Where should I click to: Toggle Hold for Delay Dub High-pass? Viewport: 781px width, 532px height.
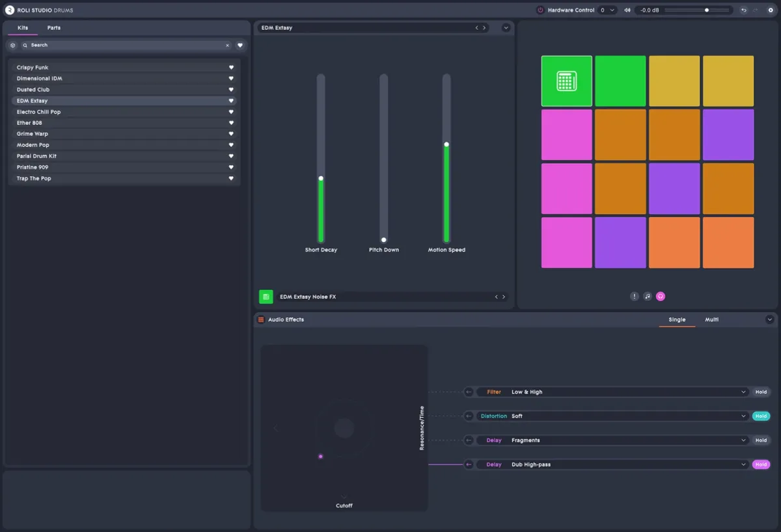(761, 464)
